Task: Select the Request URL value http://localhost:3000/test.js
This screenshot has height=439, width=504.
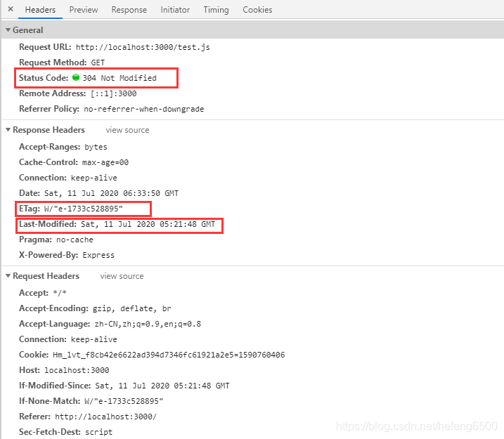Action: coord(143,47)
